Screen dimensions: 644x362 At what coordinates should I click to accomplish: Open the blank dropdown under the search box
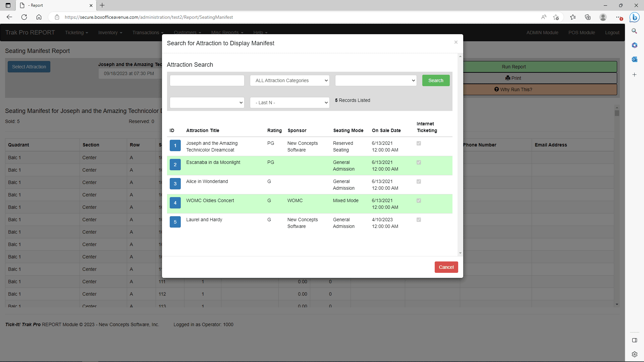coord(207,103)
